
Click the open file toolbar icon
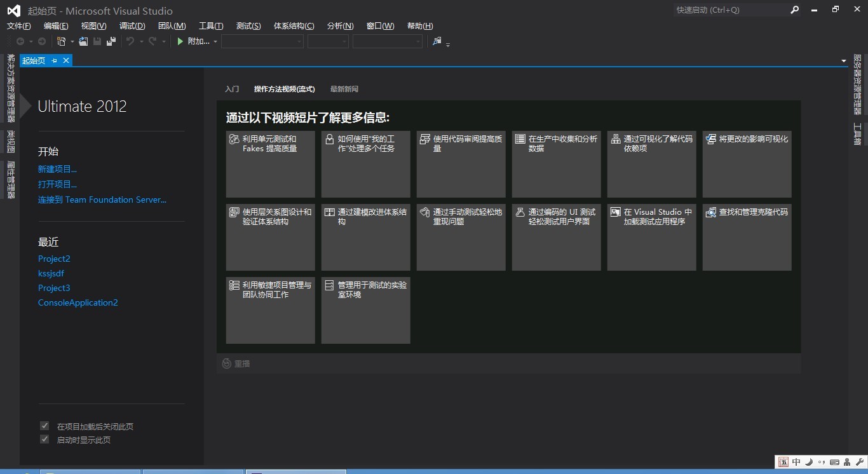pyautogui.click(x=83, y=41)
